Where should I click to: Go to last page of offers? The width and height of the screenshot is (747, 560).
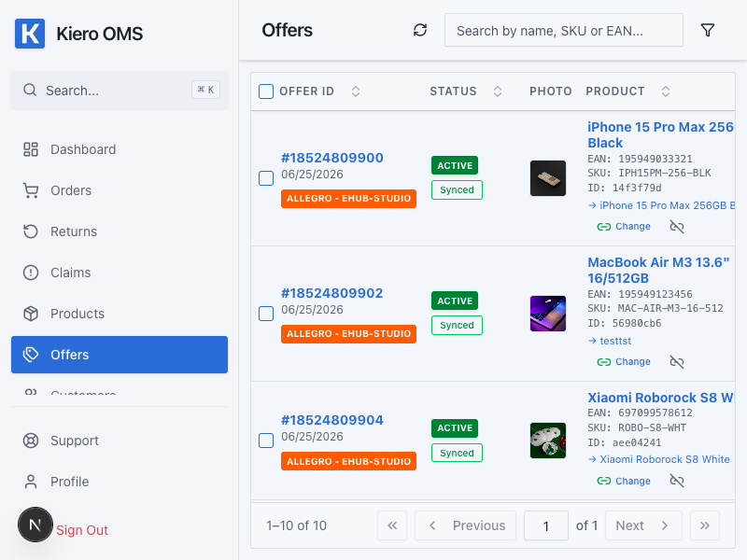click(x=705, y=525)
